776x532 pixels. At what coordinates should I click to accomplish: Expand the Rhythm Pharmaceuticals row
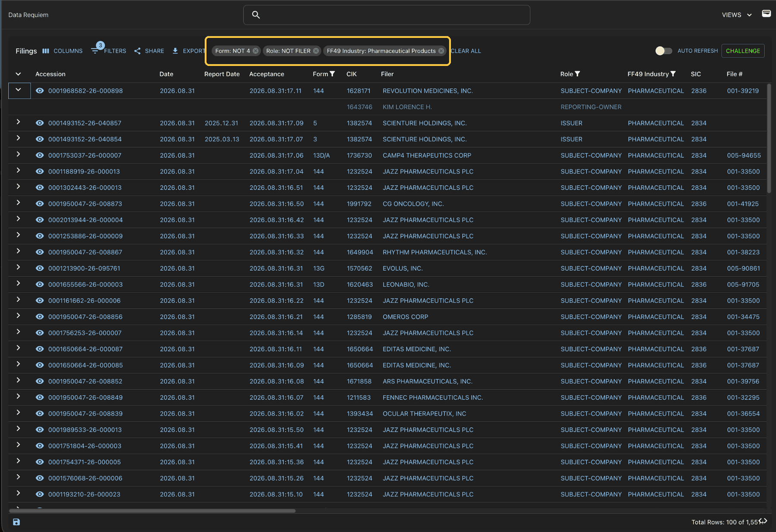19,251
